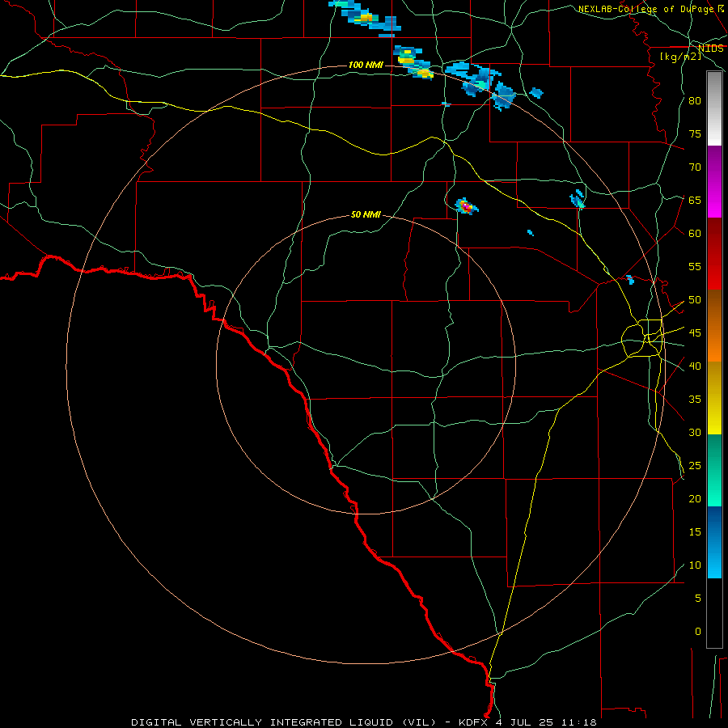Click the 10 value on the VIL scale
Screen dimensions: 728x728
click(x=695, y=565)
